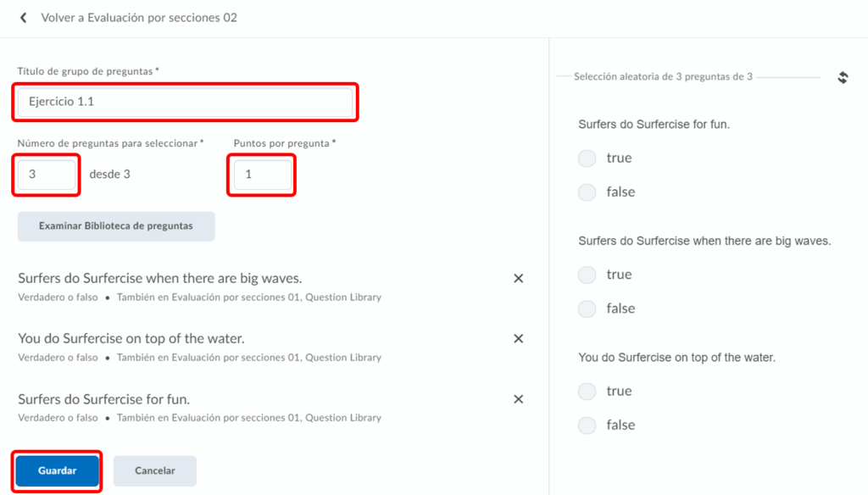The height and width of the screenshot is (495, 868).
Task: Focus the 'Título de grupo de preguntas' field
Action: [185, 103]
